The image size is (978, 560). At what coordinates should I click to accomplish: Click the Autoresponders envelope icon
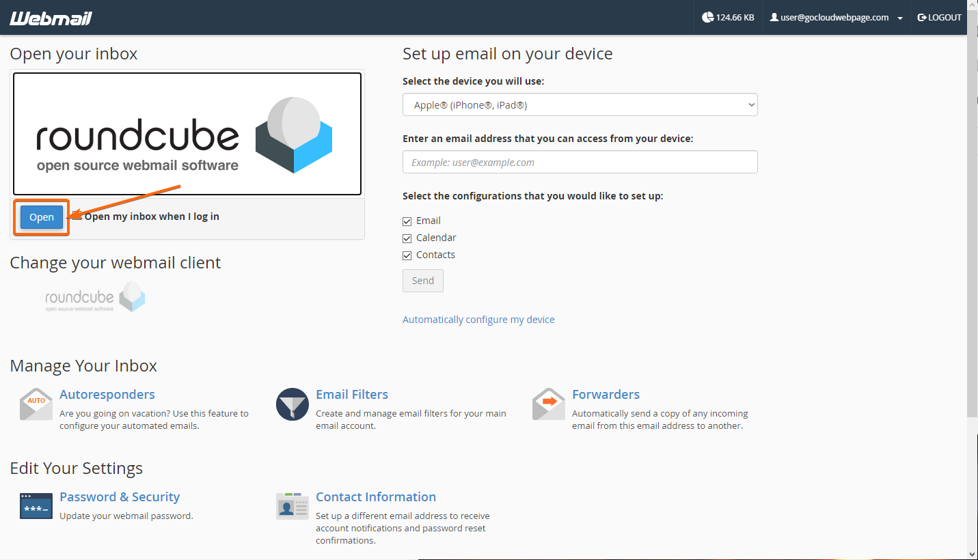36,404
